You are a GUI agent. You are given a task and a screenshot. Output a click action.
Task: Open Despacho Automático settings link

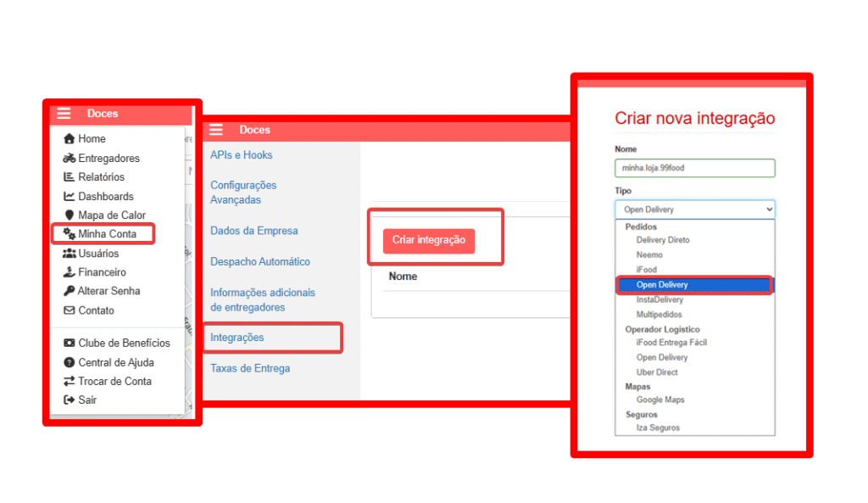(260, 262)
